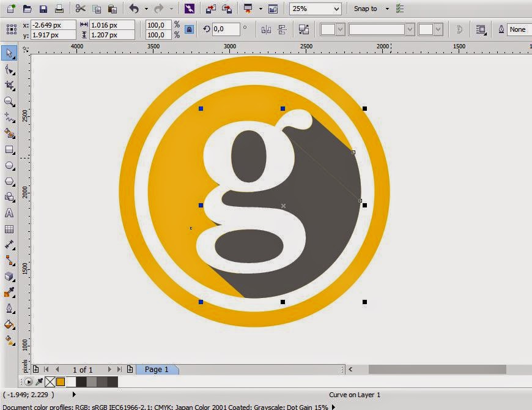The image size is (532, 410).
Task: Open a file with the folder icon
Action: tap(27, 9)
